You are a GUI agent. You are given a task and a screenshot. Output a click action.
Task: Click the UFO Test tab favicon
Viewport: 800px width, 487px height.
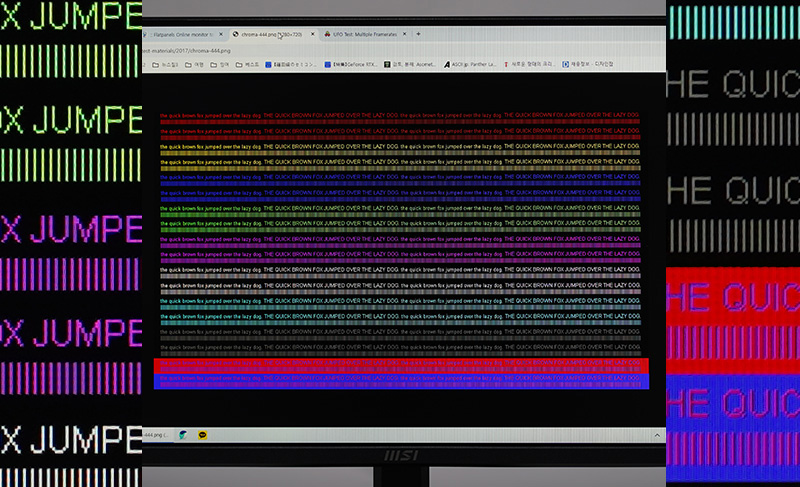pyautogui.click(x=328, y=34)
